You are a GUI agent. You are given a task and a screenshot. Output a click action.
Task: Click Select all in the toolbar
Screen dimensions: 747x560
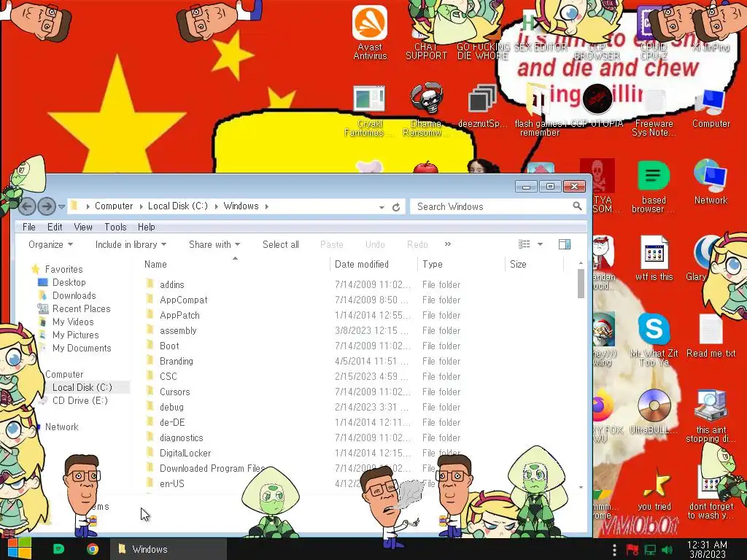[x=281, y=244]
